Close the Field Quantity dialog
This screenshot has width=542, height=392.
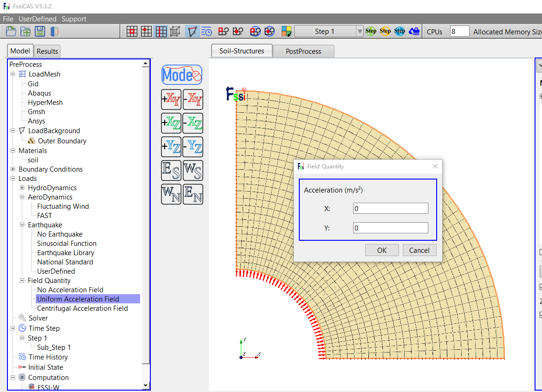[x=435, y=166]
